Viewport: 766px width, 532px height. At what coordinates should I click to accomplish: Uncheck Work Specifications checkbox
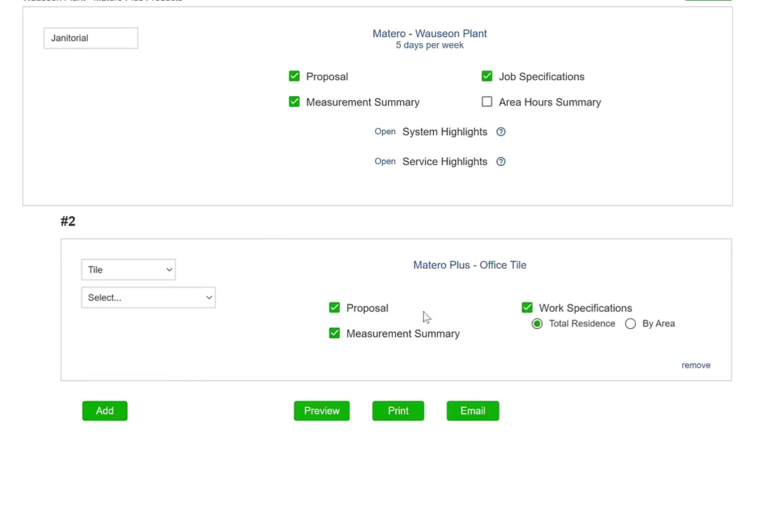527,308
